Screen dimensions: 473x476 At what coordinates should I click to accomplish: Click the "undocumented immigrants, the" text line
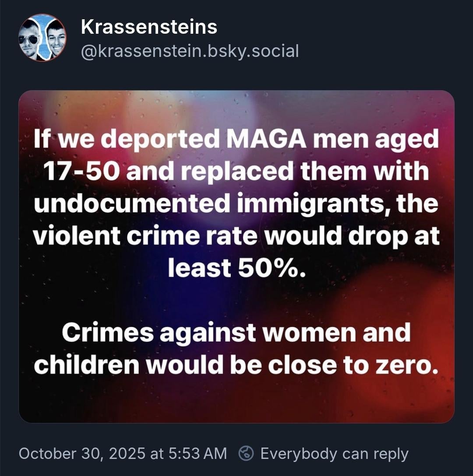pyautogui.click(x=236, y=204)
